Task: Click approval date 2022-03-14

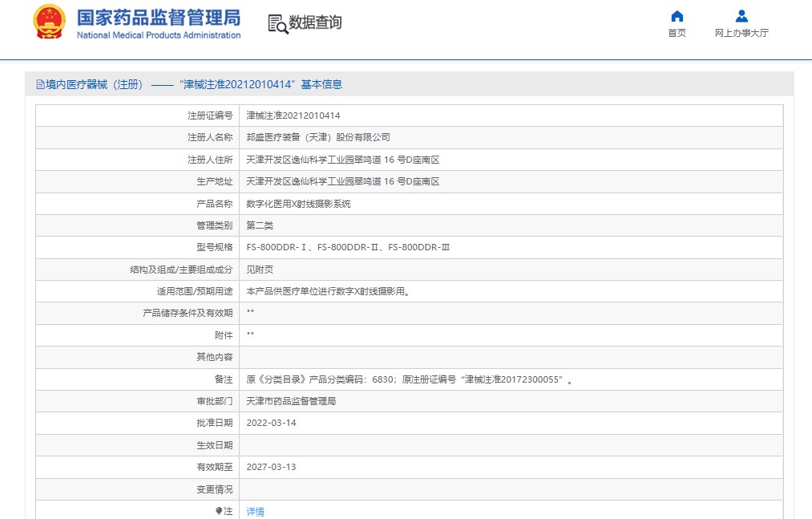Action: click(272, 423)
